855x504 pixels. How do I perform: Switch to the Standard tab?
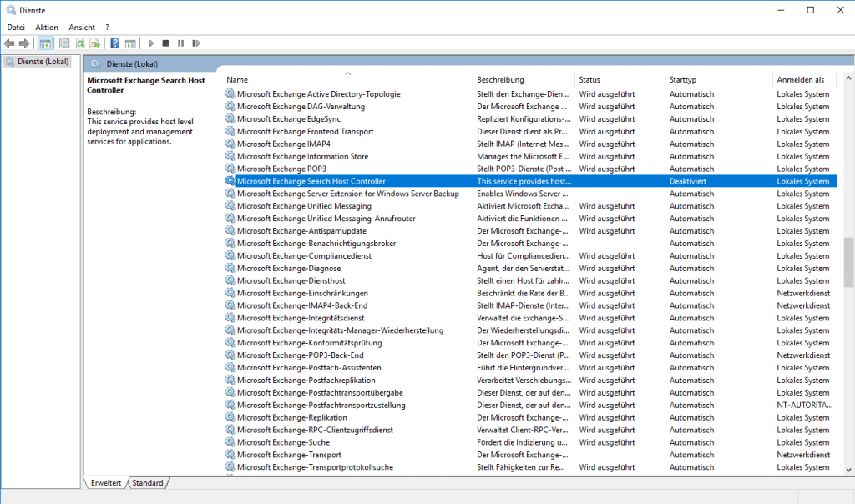point(148,483)
